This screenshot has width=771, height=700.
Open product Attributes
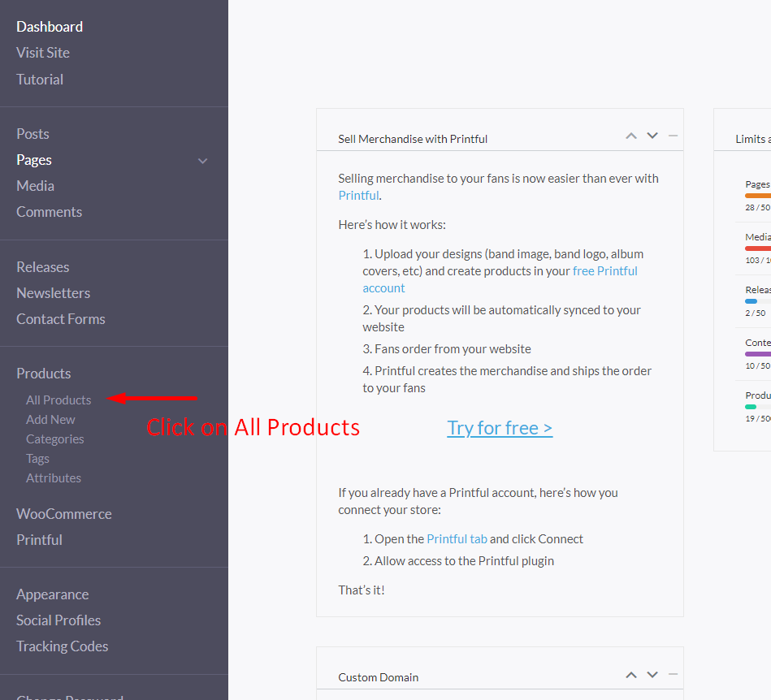(54, 477)
